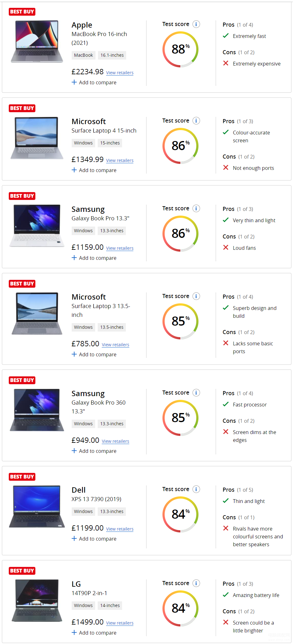Screen dimensions: 293x644
Task: Open test score info for MacBook Pro 16-inch
Action: [x=196, y=24]
